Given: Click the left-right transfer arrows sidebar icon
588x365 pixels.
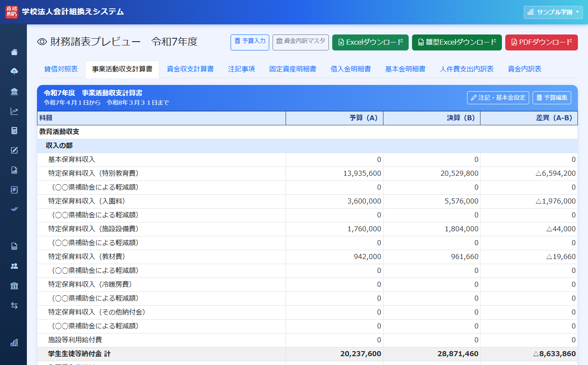Looking at the screenshot, I should [14, 306].
